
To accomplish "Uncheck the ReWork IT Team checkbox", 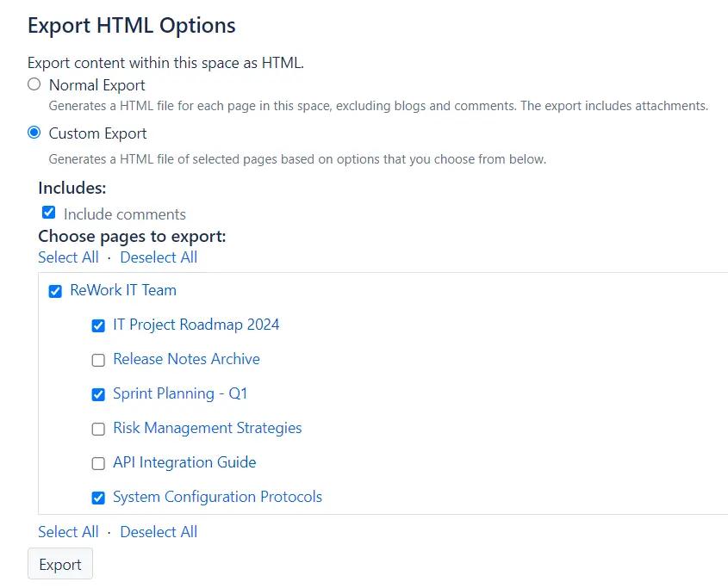I will 55,291.
